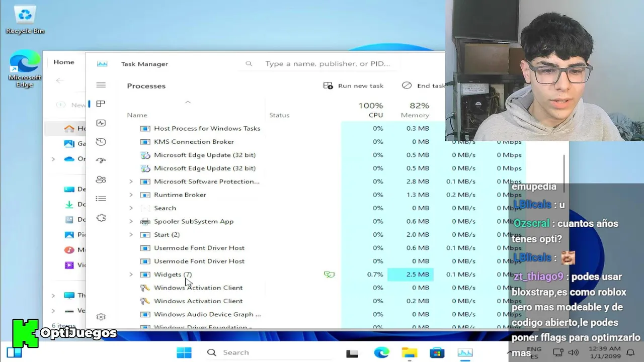This screenshot has width=644, height=362.
Task: Select the Processes page icon in sidebar
Action: tap(101, 104)
